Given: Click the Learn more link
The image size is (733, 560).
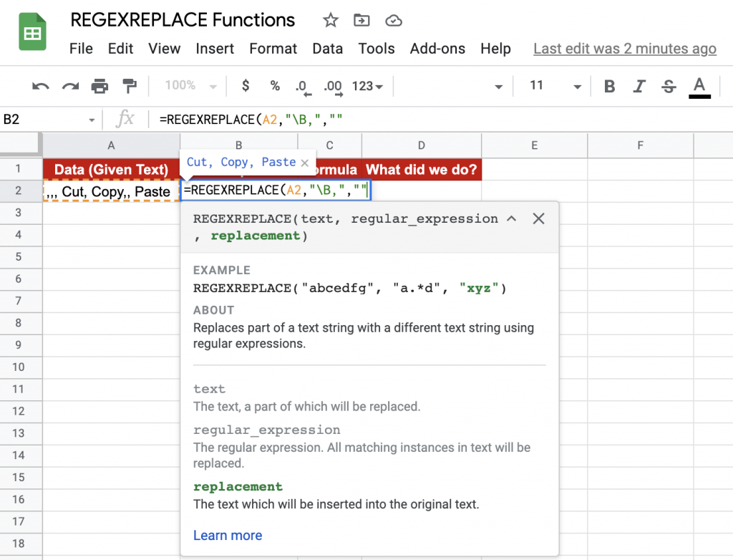Looking at the screenshot, I should (x=228, y=535).
